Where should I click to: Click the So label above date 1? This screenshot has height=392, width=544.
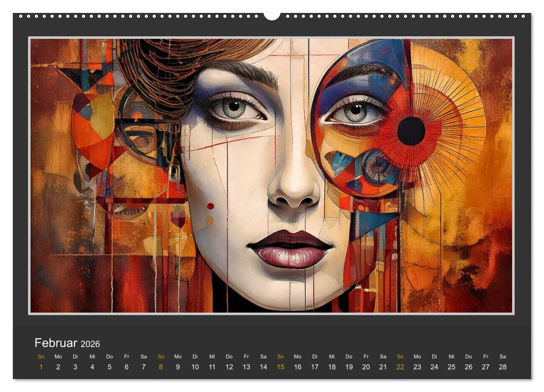coord(41,356)
